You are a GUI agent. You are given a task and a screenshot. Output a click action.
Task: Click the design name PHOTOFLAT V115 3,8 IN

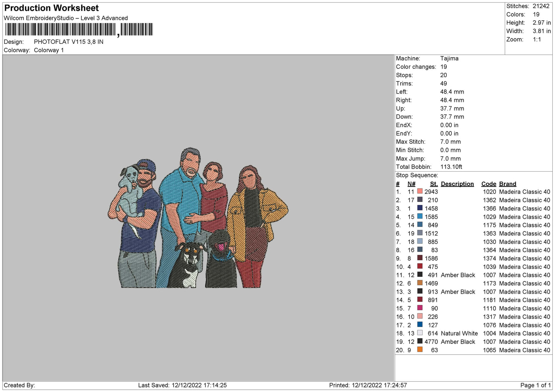(69, 42)
